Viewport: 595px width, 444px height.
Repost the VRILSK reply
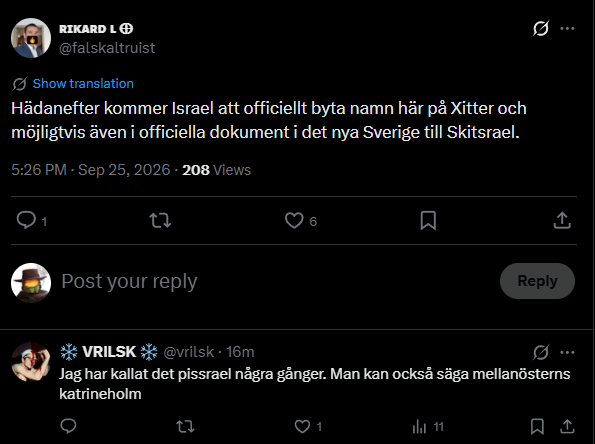tap(186, 427)
